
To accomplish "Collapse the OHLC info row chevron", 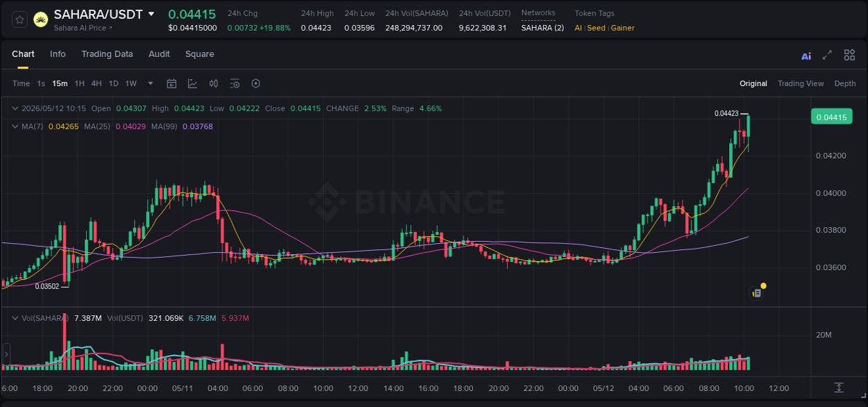I will [15, 108].
